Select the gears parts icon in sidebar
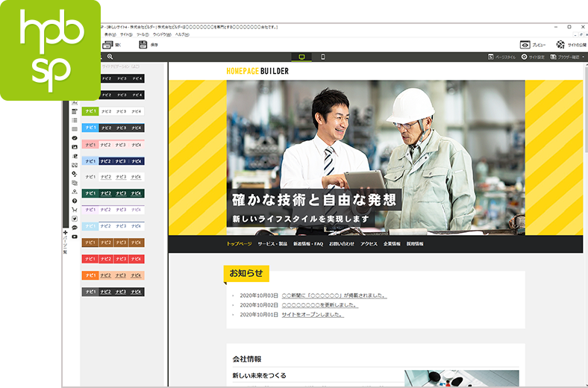The width and height of the screenshot is (588, 388). [x=75, y=174]
